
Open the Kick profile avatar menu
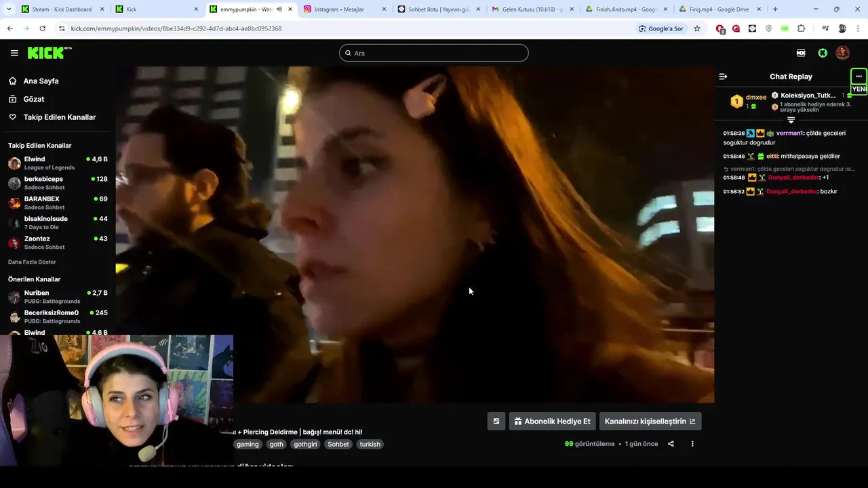(x=843, y=53)
